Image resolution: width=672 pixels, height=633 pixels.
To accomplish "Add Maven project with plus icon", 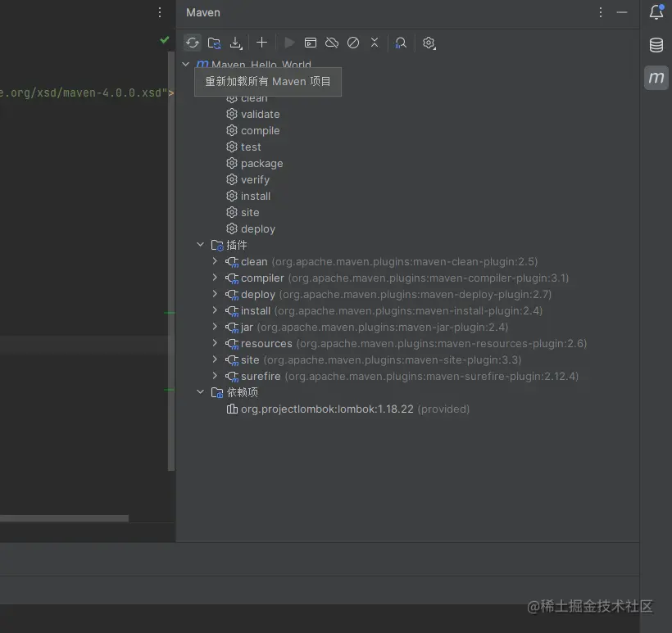I will 261,43.
